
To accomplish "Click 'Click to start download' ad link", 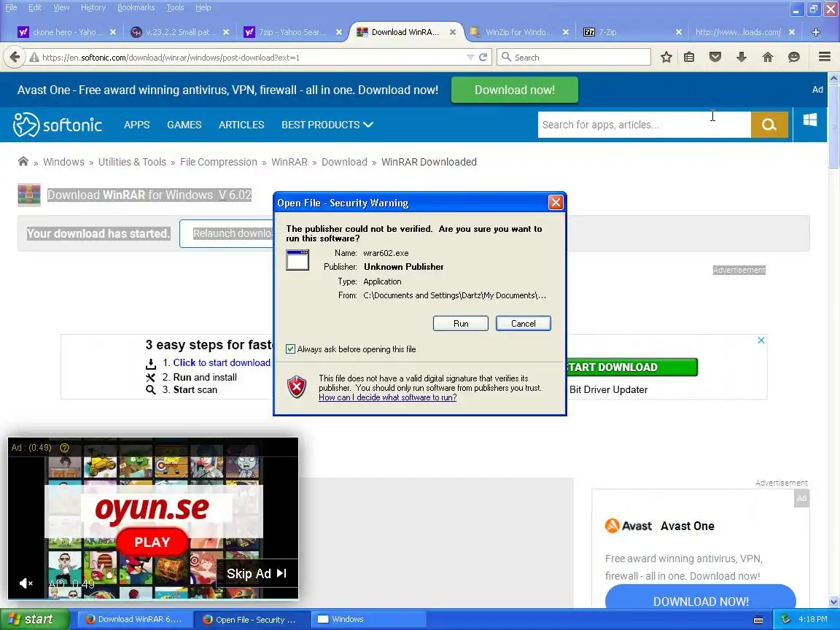I will click(221, 362).
